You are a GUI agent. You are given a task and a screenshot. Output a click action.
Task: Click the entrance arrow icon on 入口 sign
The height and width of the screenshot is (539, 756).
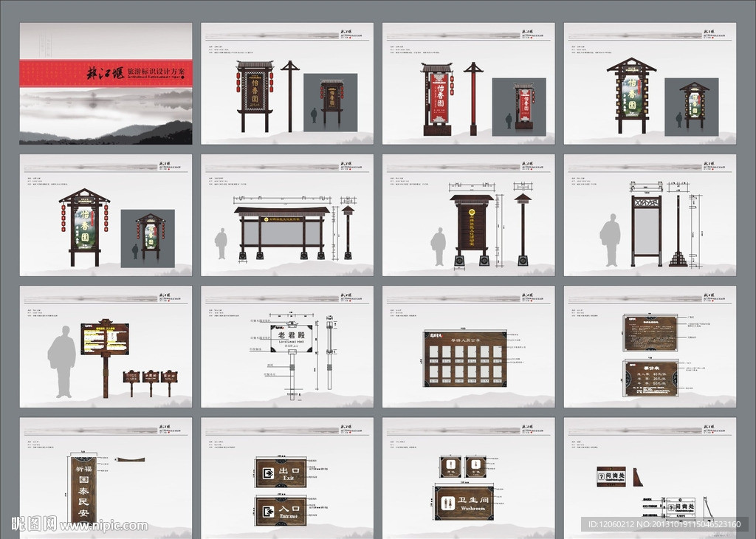(264, 510)
